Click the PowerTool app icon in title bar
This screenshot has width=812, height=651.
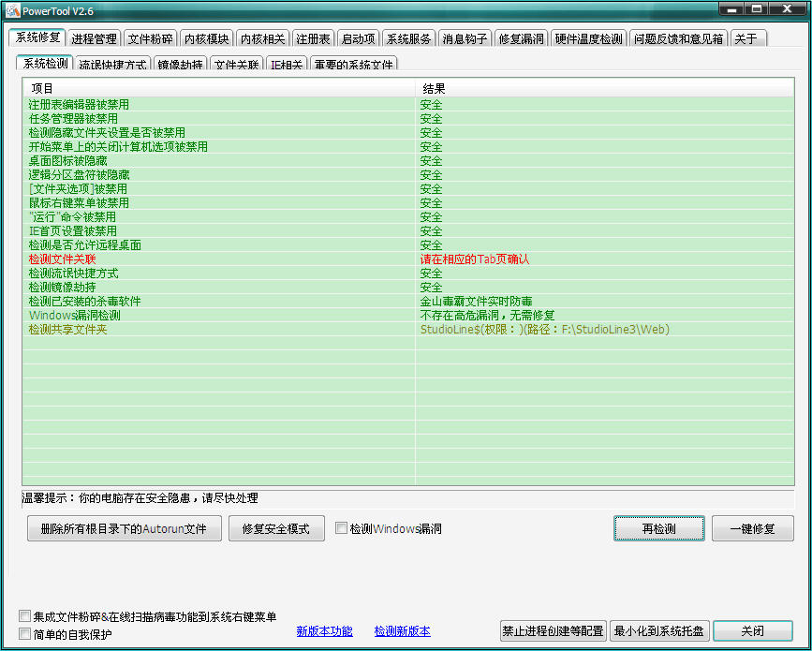tap(12, 10)
